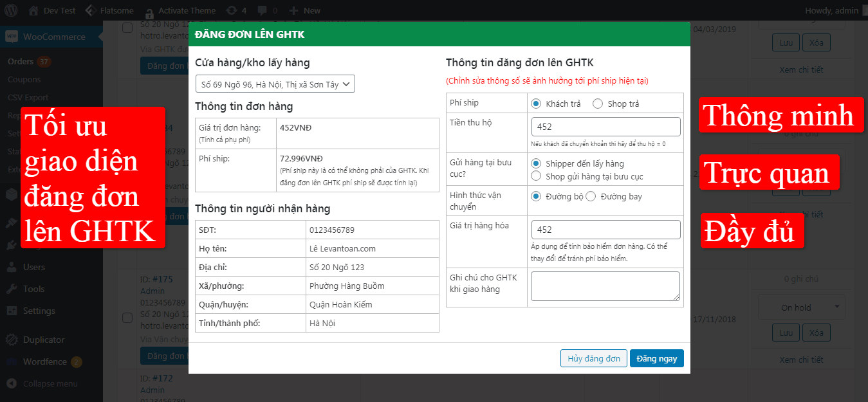Choose Shipper đến lấy hàng pickup option
The image size is (868, 402).
point(535,163)
